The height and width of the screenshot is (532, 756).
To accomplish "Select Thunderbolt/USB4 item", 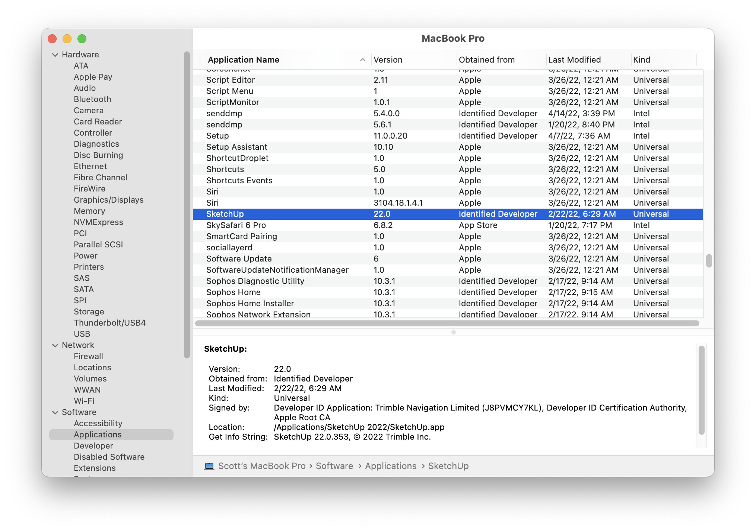I will [x=109, y=323].
